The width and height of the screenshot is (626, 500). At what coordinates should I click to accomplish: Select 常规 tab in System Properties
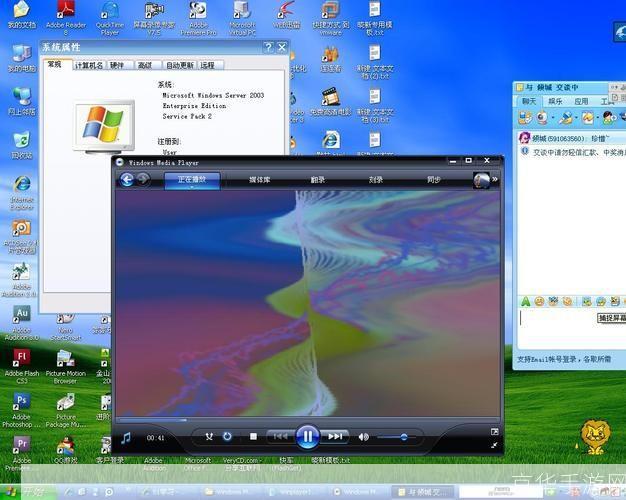(55, 64)
